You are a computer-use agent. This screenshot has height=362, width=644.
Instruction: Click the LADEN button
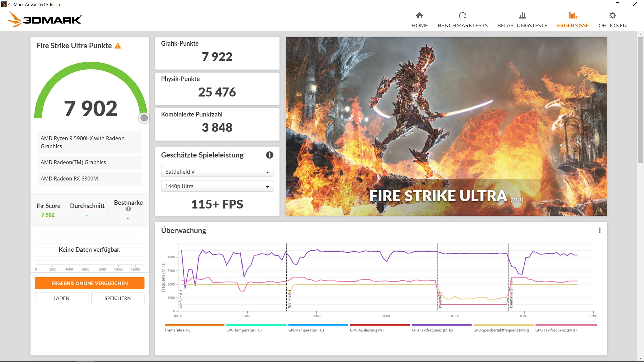pos(61,298)
